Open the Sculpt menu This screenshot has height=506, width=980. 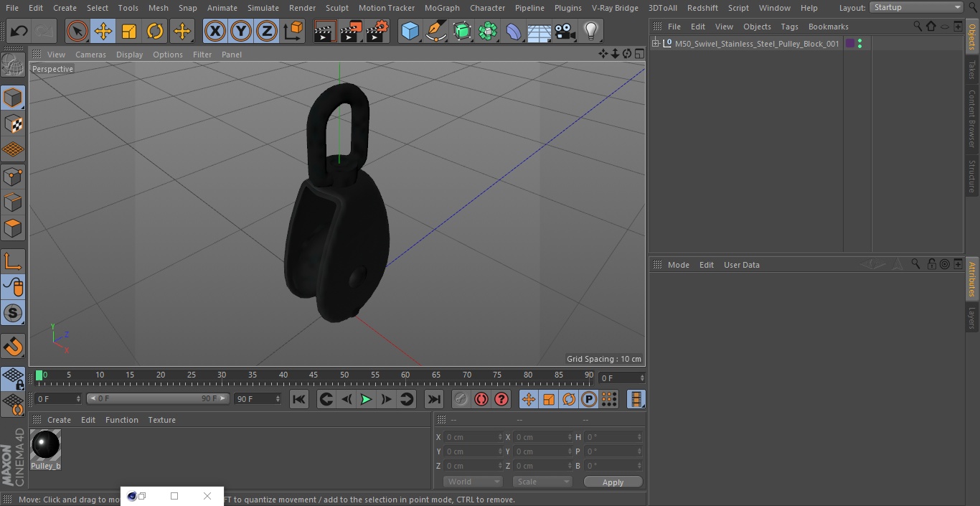click(x=336, y=8)
